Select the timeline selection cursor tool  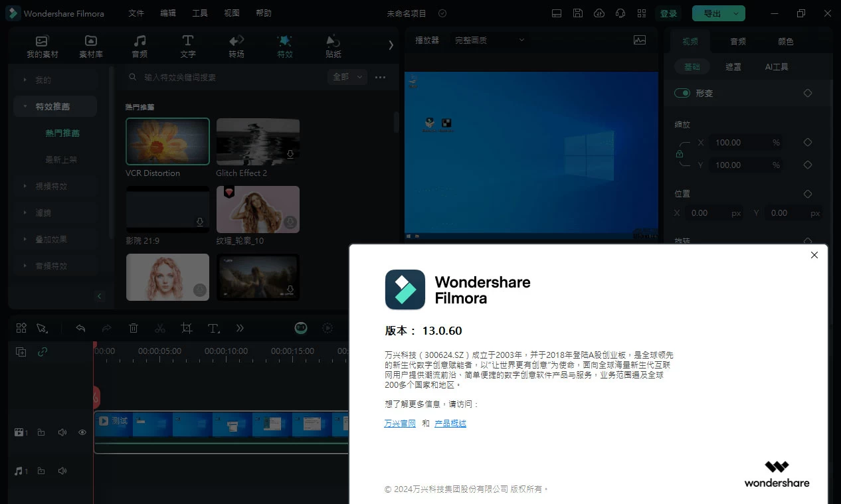[42, 327]
